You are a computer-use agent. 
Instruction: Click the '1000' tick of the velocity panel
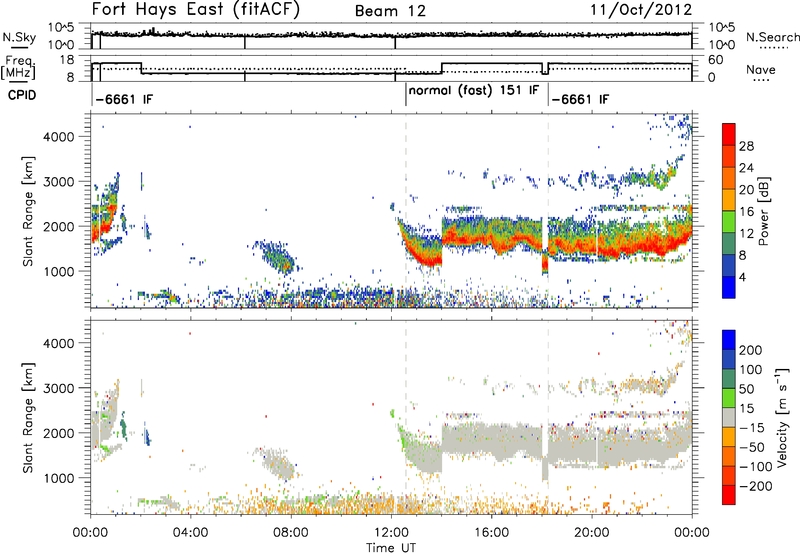[58, 478]
